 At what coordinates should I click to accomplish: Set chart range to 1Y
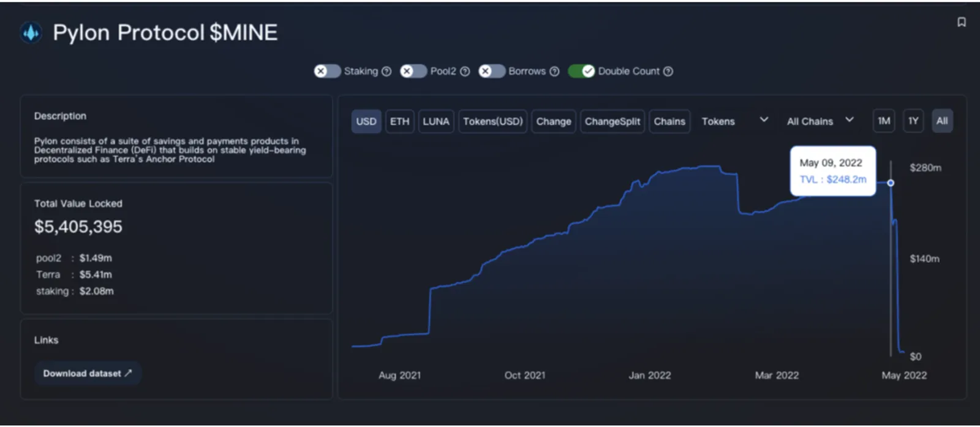(913, 121)
